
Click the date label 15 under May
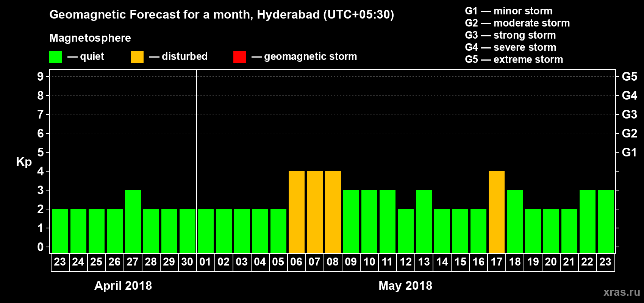(460, 262)
